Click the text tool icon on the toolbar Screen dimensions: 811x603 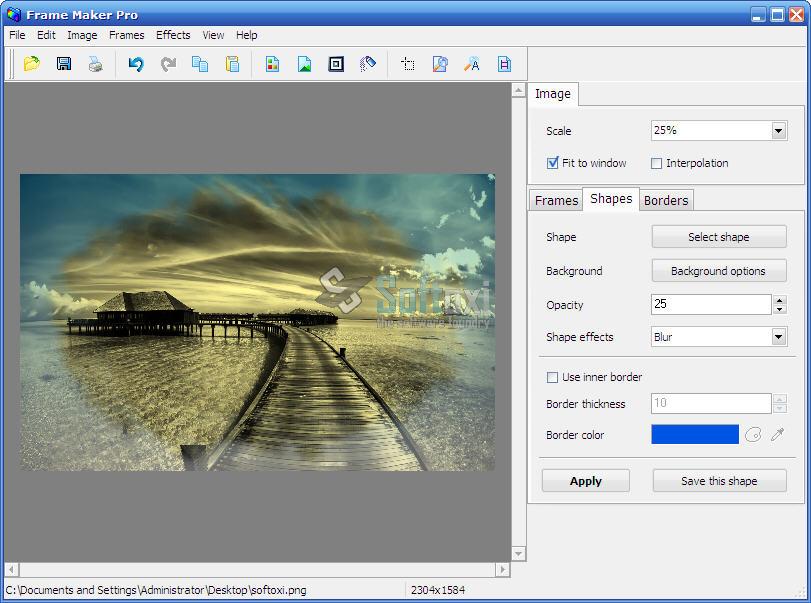pos(470,64)
